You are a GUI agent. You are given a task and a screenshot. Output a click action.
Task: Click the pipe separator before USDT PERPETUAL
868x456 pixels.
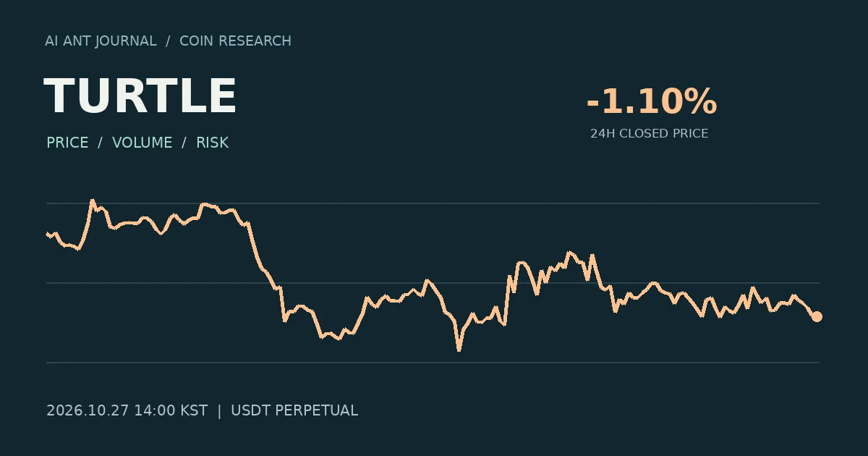pyautogui.click(x=219, y=410)
